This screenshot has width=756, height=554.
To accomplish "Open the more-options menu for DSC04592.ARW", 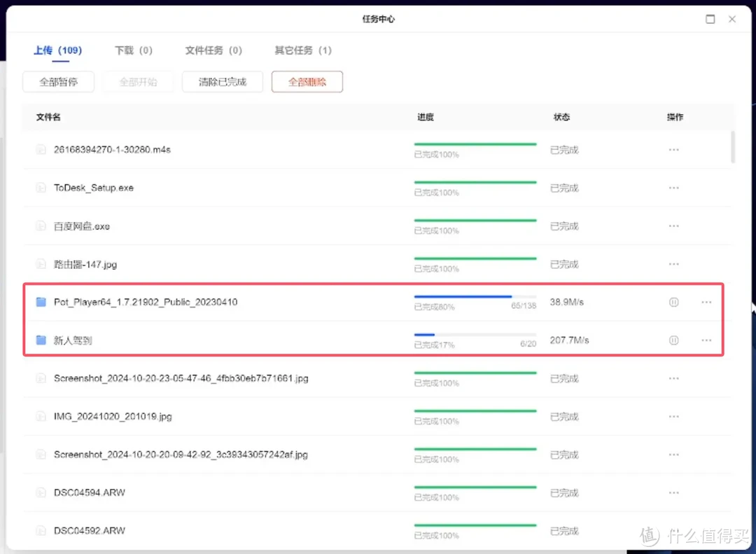I will [673, 530].
